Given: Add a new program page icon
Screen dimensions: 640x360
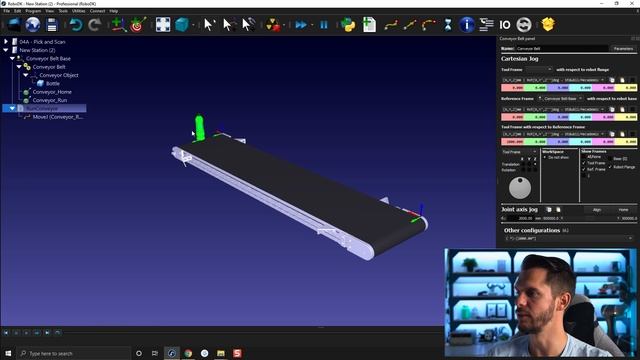Looking at the screenshot, I should pyautogui.click(x=369, y=25).
